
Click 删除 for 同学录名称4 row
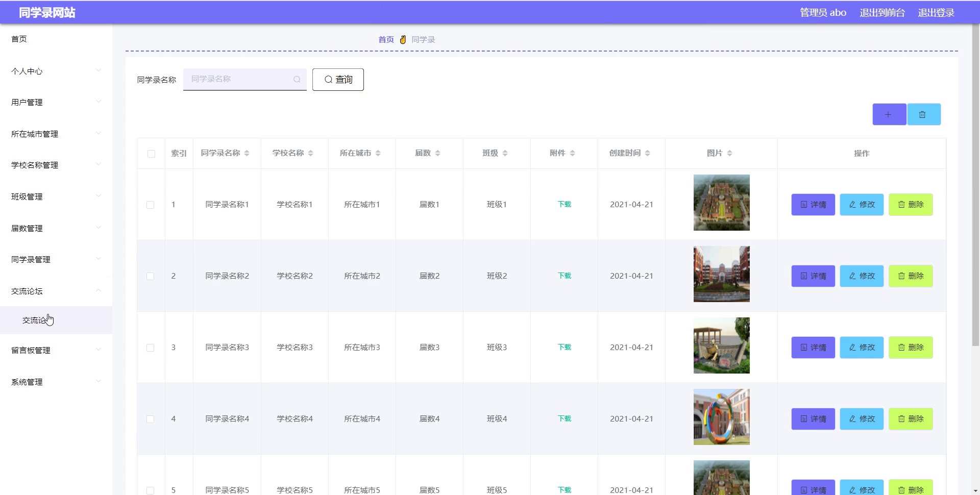coord(911,419)
